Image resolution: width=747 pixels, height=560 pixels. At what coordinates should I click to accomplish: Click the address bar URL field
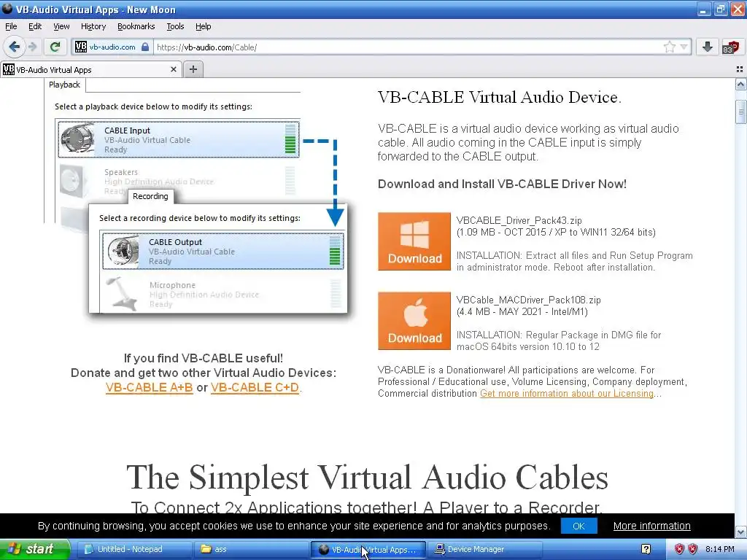pos(407,47)
